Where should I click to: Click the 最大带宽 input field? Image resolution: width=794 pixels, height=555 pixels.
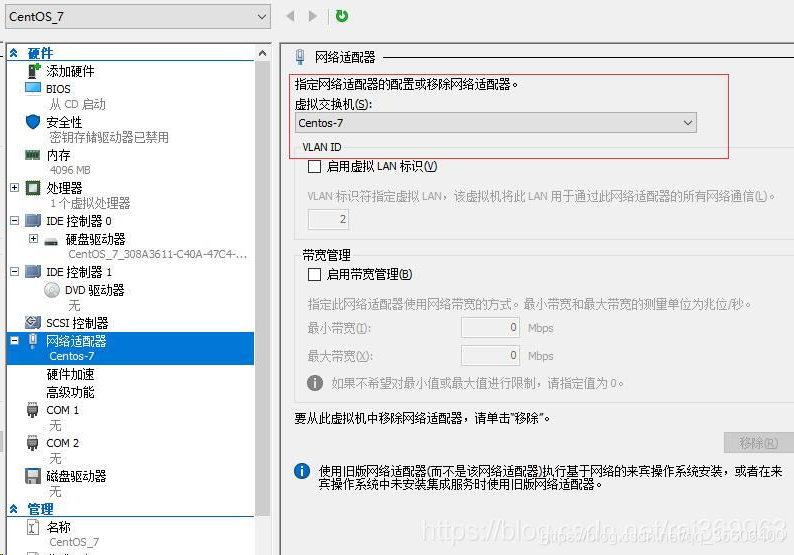tap(491, 355)
